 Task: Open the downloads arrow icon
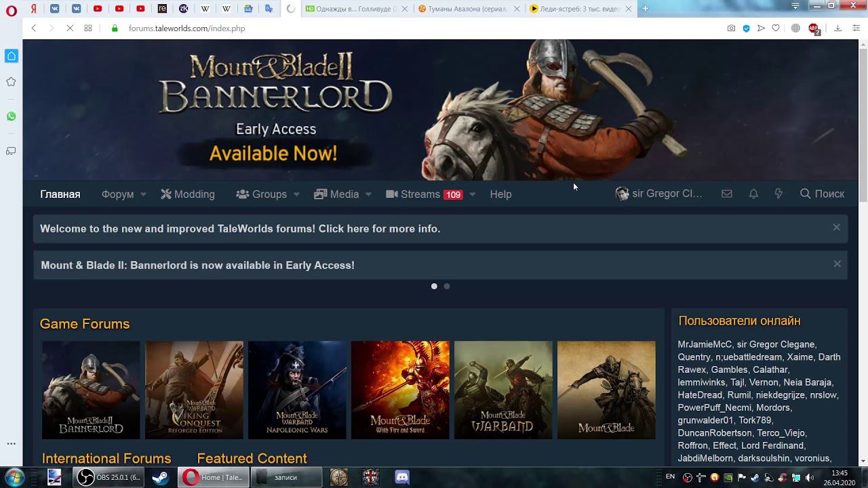(x=838, y=28)
